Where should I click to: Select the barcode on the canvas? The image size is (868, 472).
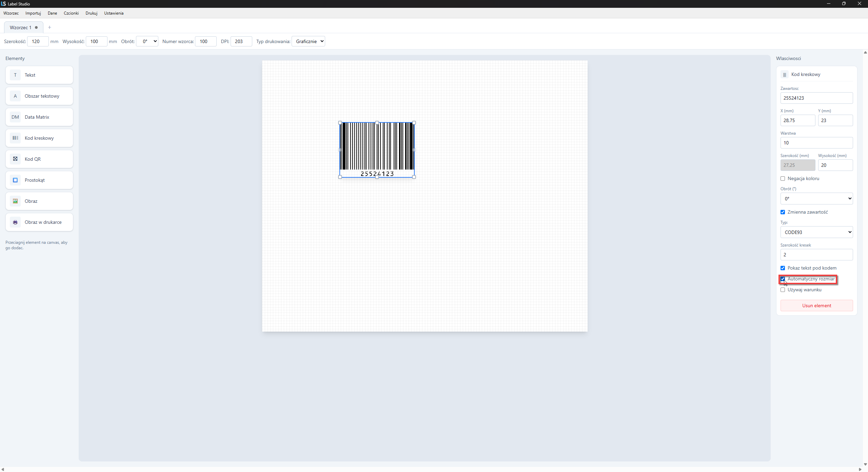377,149
